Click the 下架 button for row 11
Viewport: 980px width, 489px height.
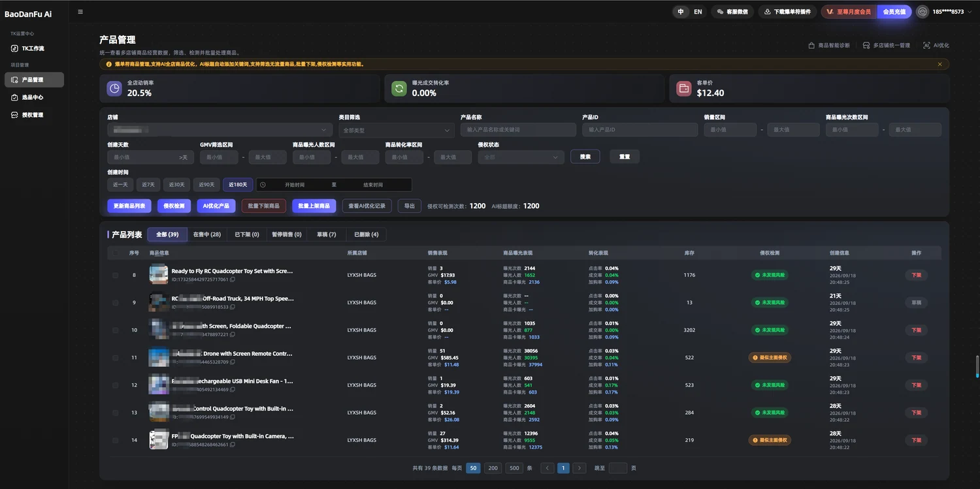916,358
